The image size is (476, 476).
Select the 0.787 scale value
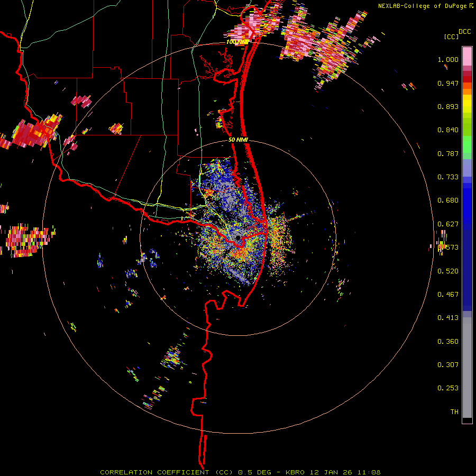coord(448,153)
